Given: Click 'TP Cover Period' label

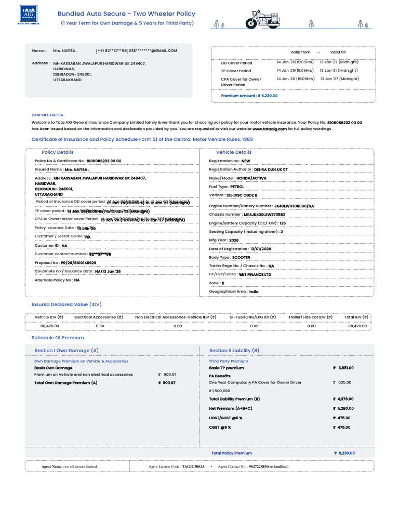Looking at the screenshot, I should (x=236, y=71).
